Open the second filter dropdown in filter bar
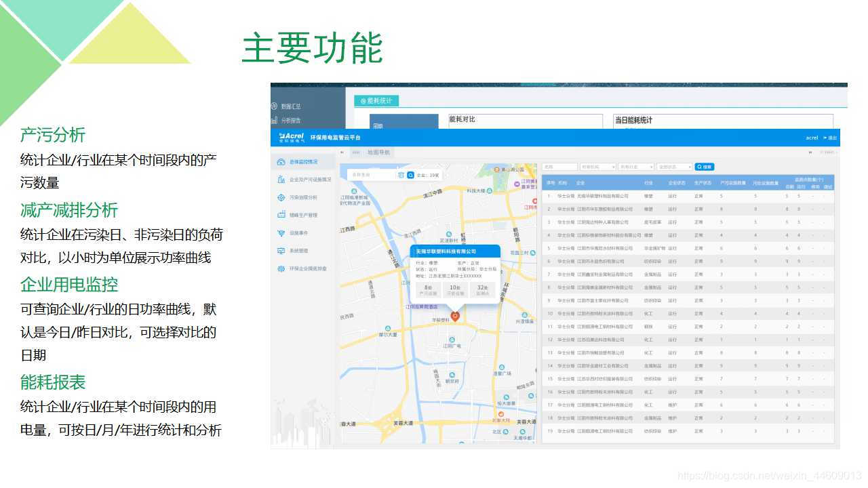 pos(636,167)
